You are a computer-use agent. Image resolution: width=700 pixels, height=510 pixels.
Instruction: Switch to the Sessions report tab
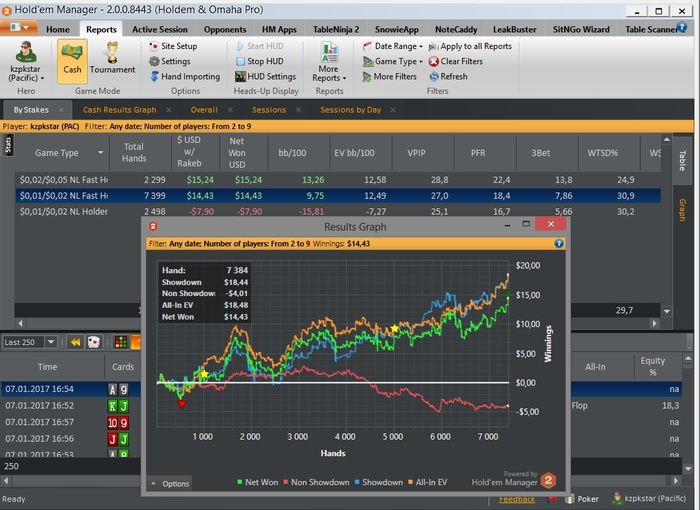click(x=269, y=110)
